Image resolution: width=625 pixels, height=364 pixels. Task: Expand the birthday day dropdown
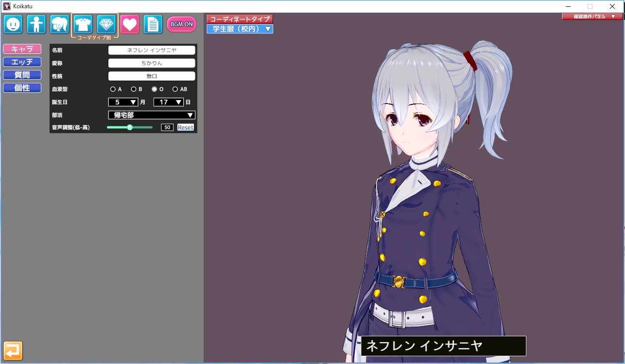(x=169, y=102)
